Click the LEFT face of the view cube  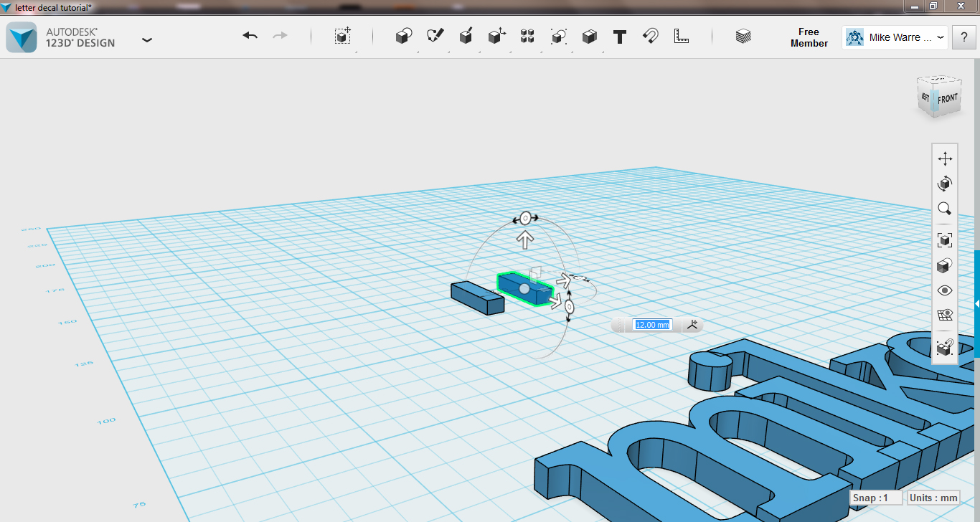coord(926,97)
